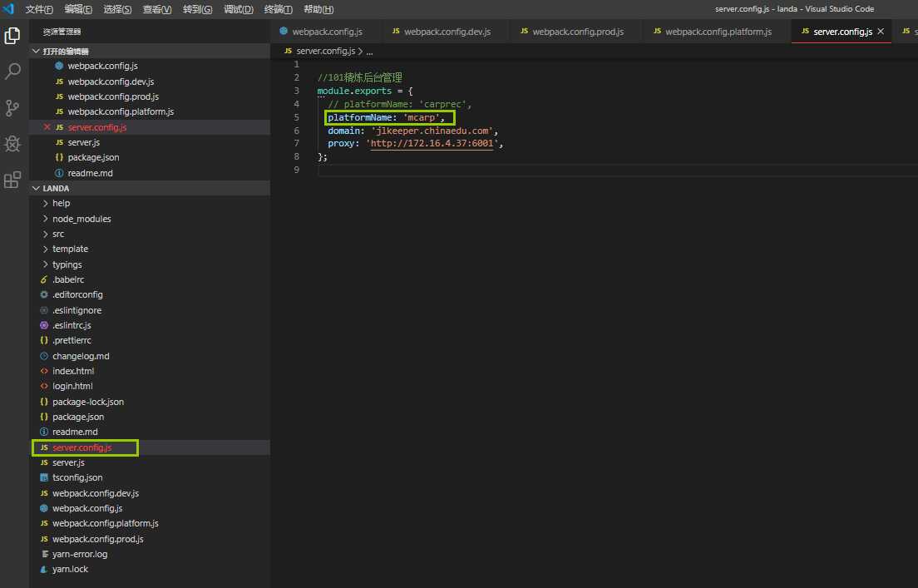The image size is (918, 588).
Task: Open the 终端(T) menu
Action: pos(278,9)
